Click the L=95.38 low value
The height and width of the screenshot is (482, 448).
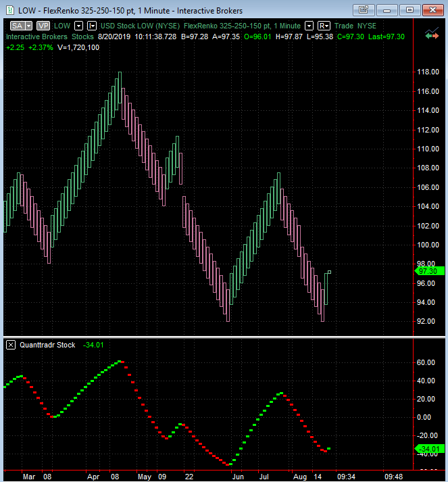(320, 37)
